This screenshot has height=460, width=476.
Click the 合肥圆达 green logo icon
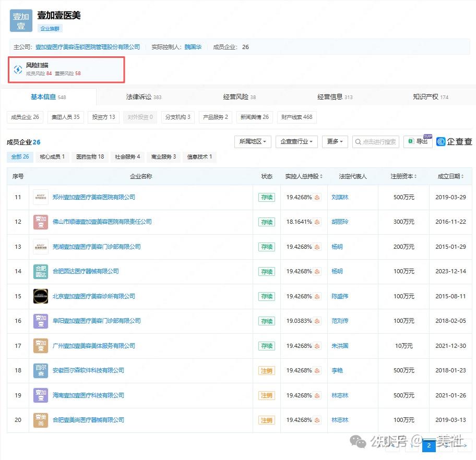[x=41, y=271]
